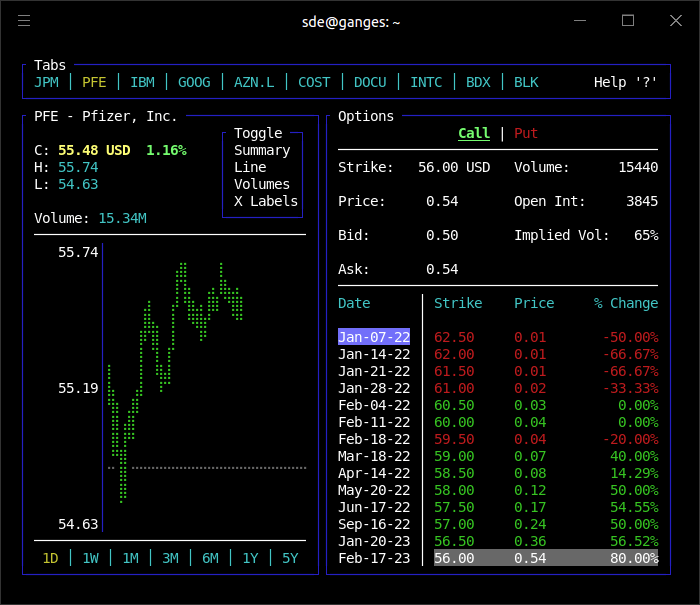Click the % Change column header

click(626, 303)
